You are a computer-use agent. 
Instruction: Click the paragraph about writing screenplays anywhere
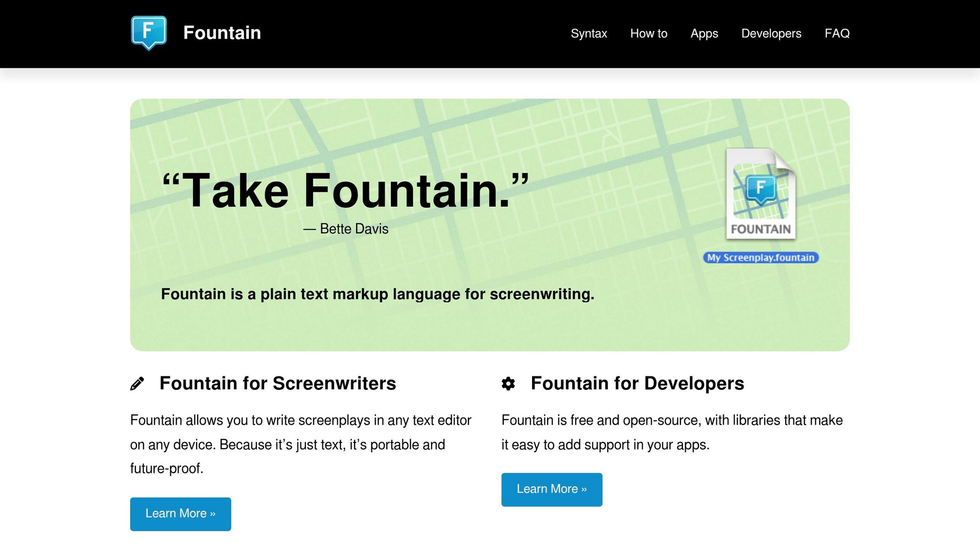click(301, 444)
